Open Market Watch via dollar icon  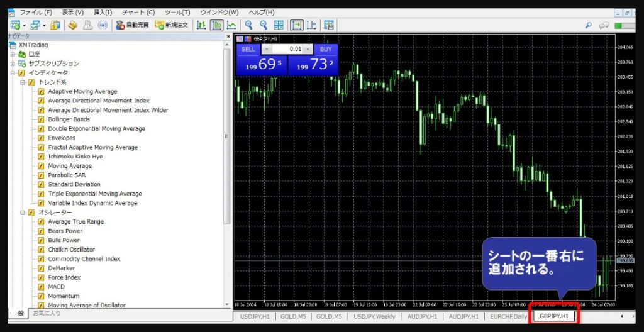(x=55, y=26)
